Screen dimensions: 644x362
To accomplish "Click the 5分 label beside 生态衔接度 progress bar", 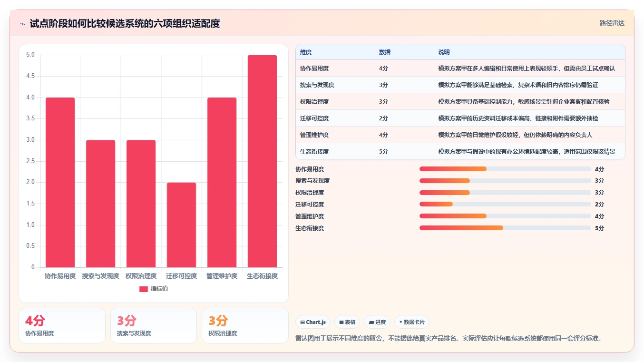I will 599,228.
